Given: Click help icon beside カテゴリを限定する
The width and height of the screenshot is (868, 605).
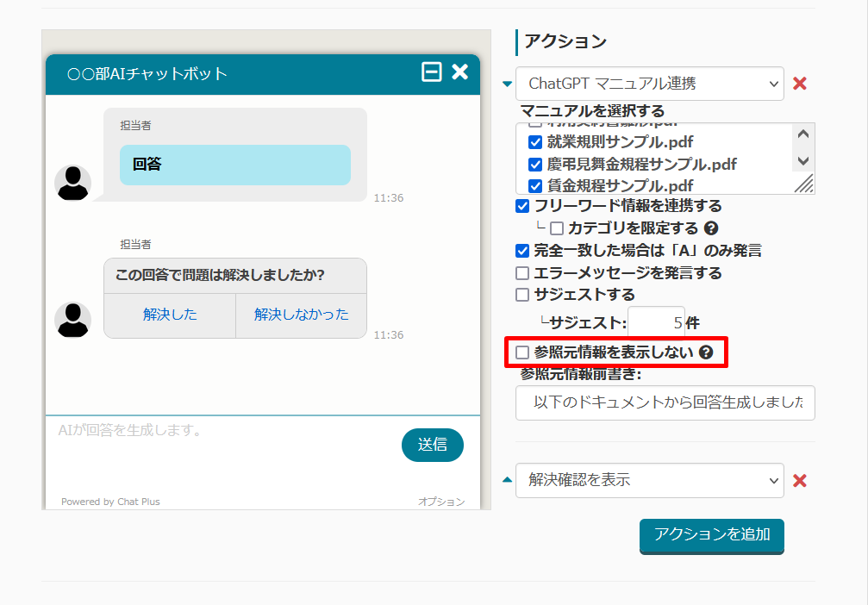Looking at the screenshot, I should (x=711, y=228).
